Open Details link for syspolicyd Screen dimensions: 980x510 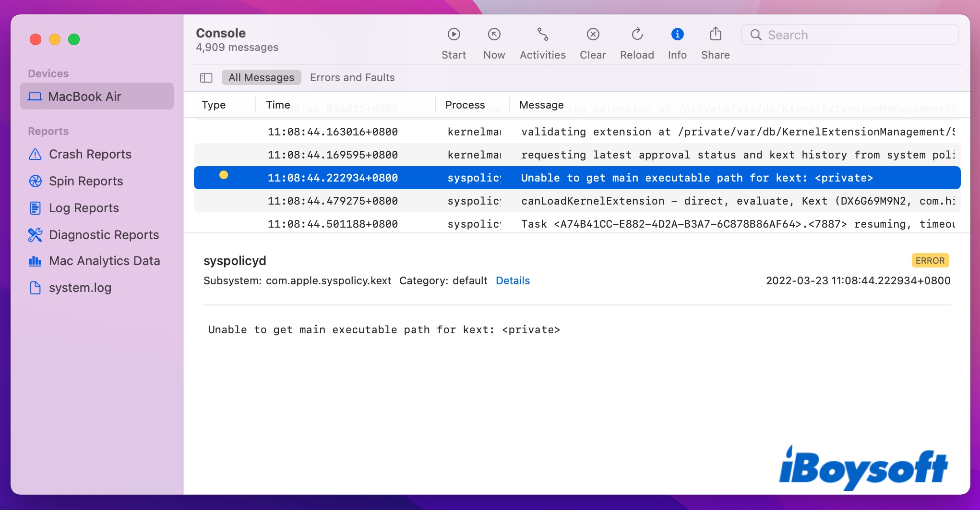[x=513, y=281]
